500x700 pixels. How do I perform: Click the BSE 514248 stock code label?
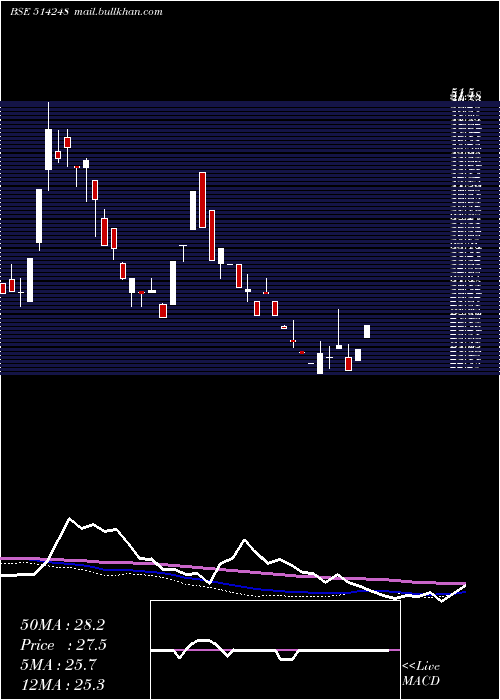(x=39, y=12)
